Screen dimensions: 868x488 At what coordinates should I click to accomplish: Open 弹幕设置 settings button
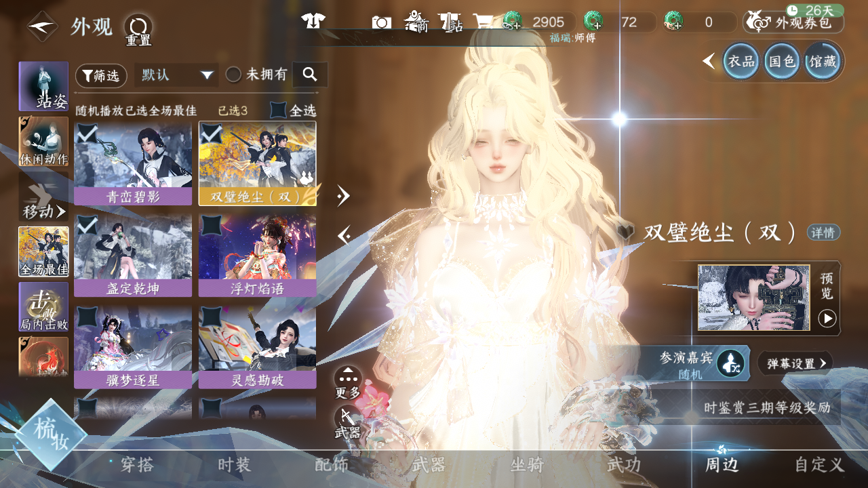795,364
